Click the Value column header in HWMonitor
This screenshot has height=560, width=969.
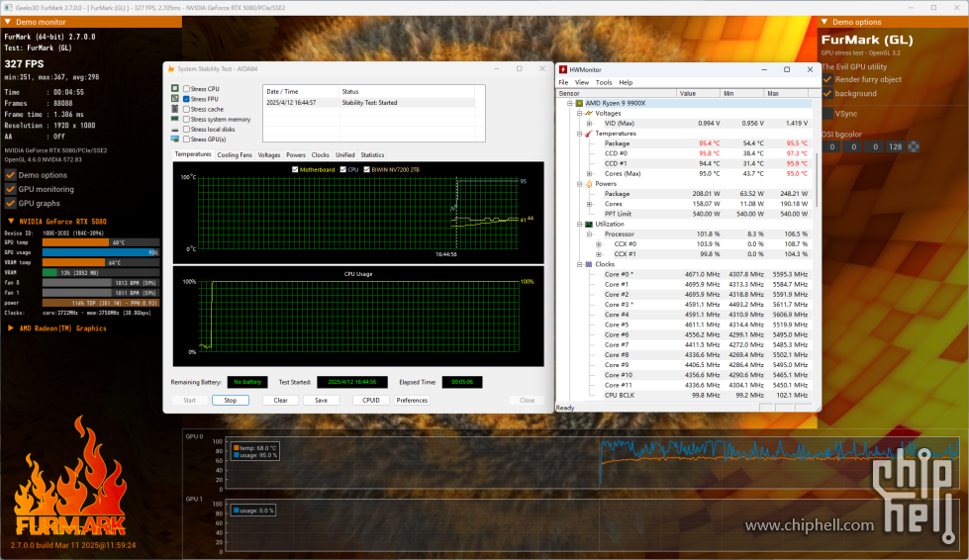pos(699,93)
